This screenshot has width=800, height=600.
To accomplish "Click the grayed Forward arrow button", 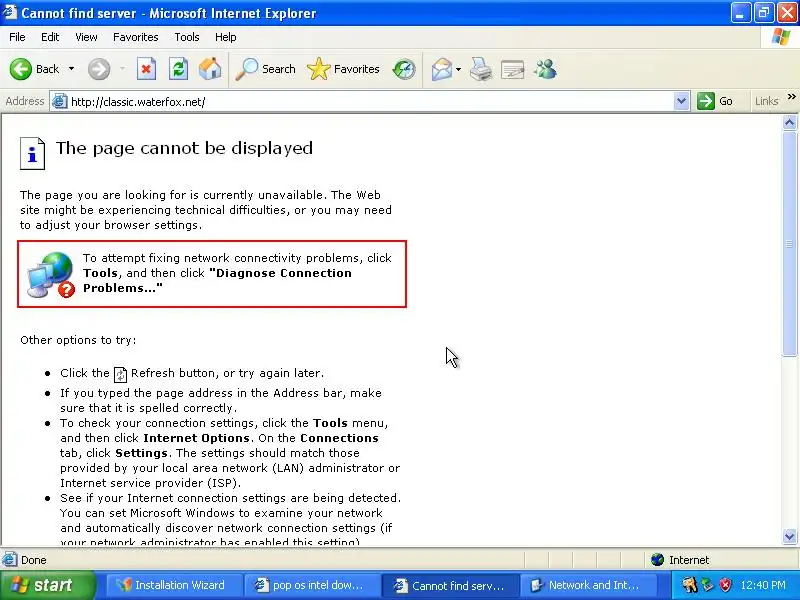I will 99,69.
